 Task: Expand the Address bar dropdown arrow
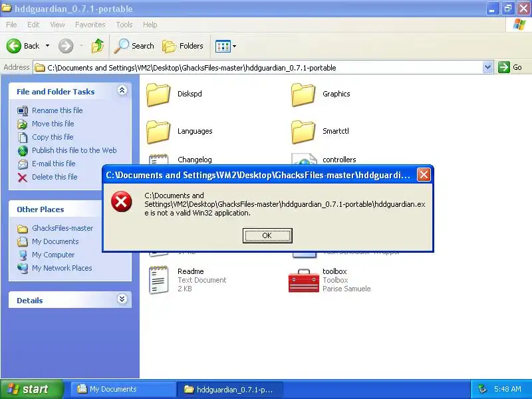pos(487,67)
